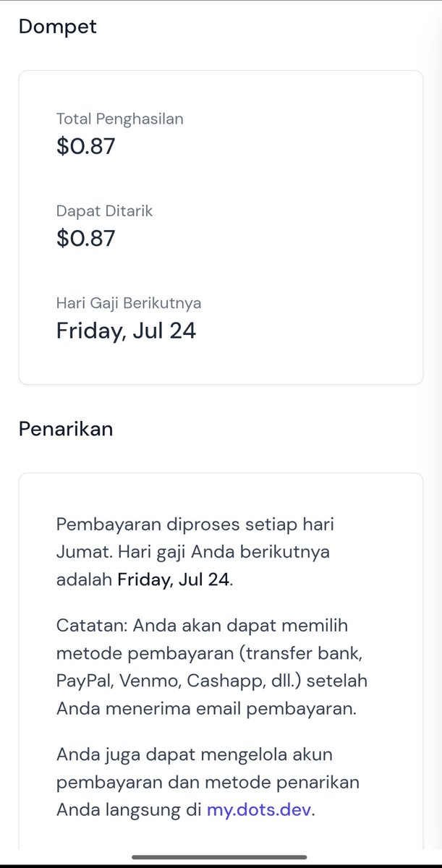Viewport: 442px width, 868px height.
Task: Tap the email pembayaran phrase
Action: point(299,710)
